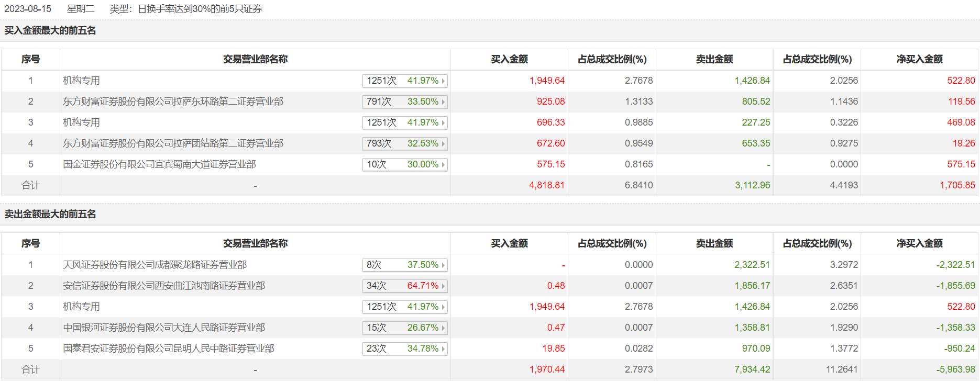Click total buy amount 4,818.81
The image size is (980, 382).
tap(547, 185)
